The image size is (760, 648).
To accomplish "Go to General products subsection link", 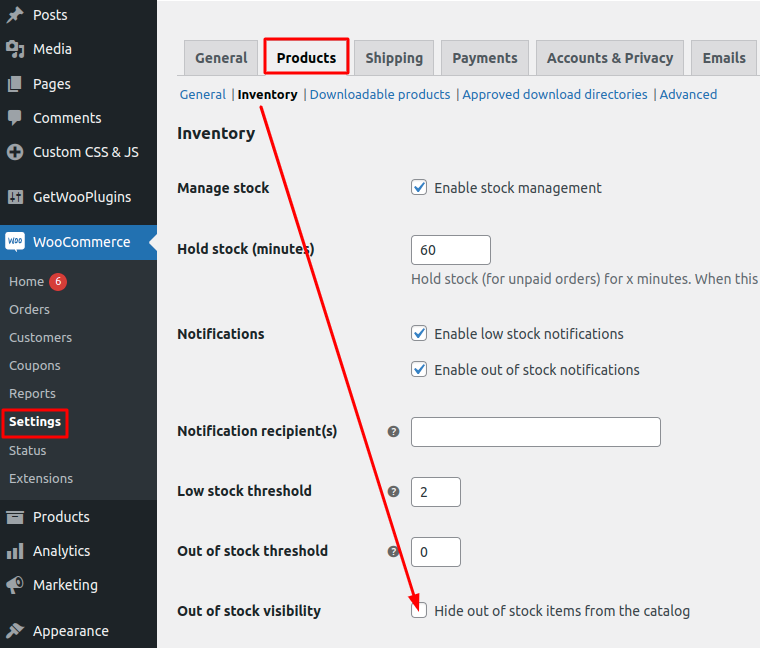I will (203, 95).
